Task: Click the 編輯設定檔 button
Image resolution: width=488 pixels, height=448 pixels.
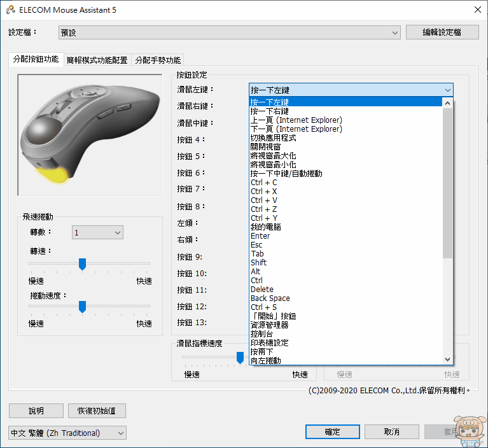Action: (442, 32)
